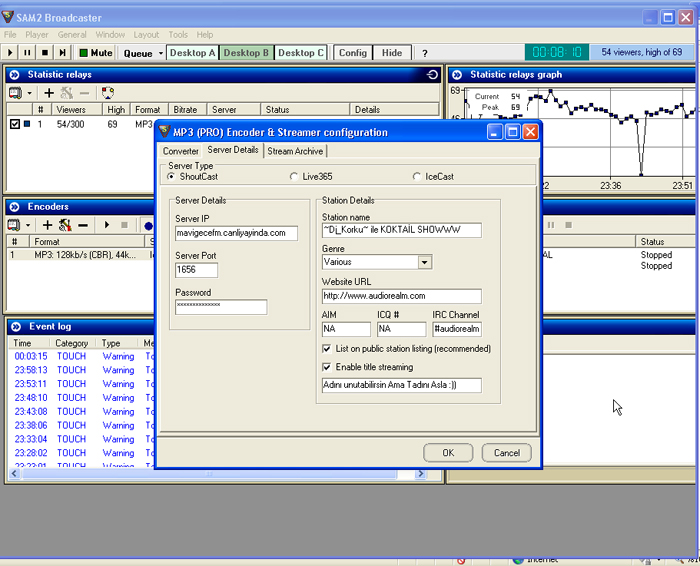700x566 pixels.
Task: Collapse the Event log panel
Action: click(16, 327)
